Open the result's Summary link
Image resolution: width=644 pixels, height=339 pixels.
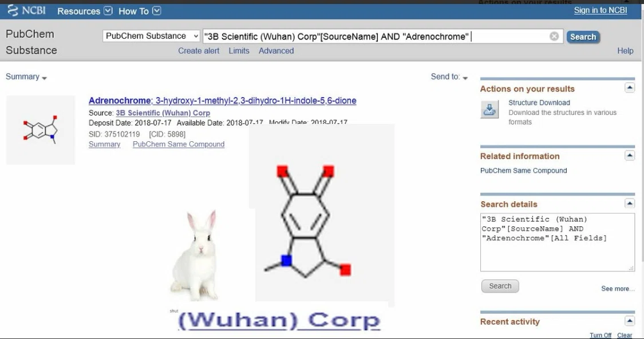point(104,144)
